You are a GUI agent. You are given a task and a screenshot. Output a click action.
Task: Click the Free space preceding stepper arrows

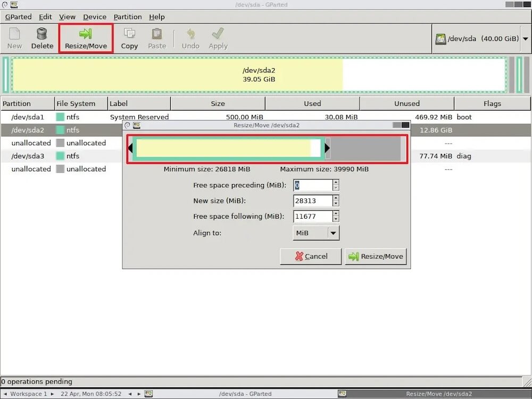click(x=336, y=185)
